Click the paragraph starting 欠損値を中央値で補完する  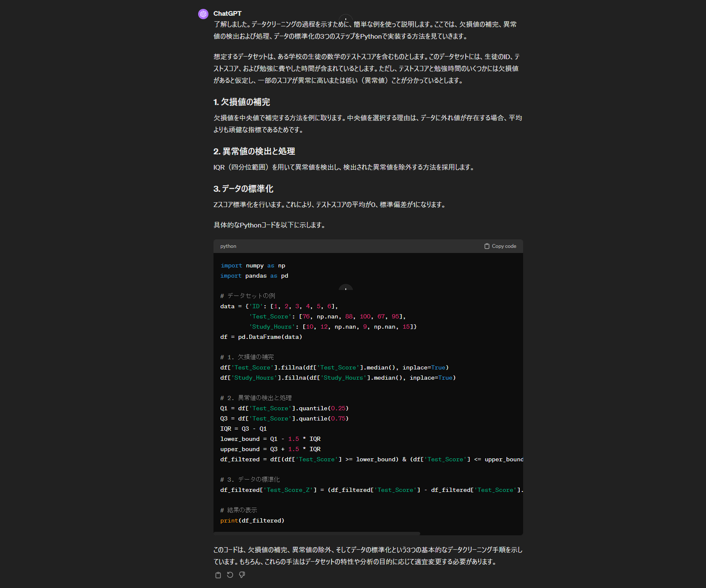coord(368,124)
